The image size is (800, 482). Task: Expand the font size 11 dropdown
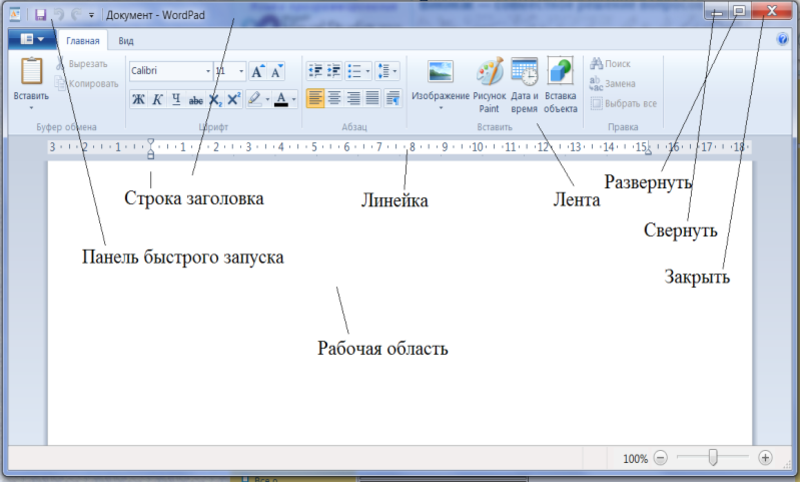(x=240, y=71)
